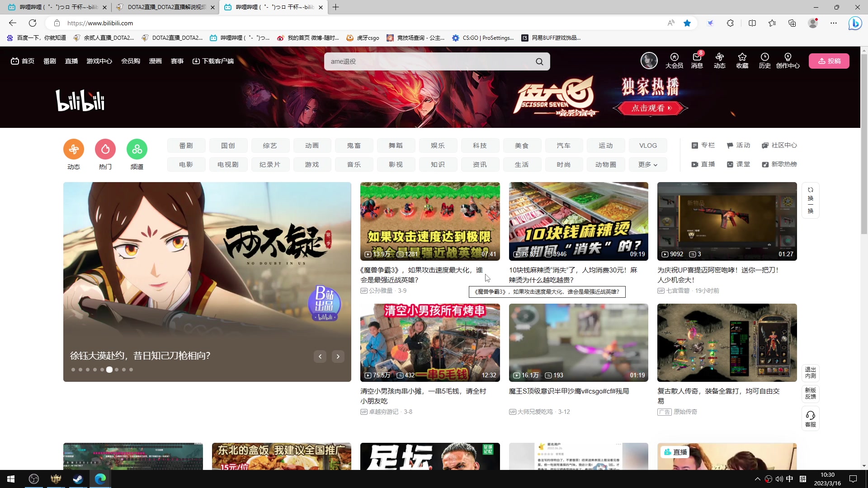Open the 频道 channels icon
The height and width of the screenshot is (488, 868).
click(x=137, y=149)
